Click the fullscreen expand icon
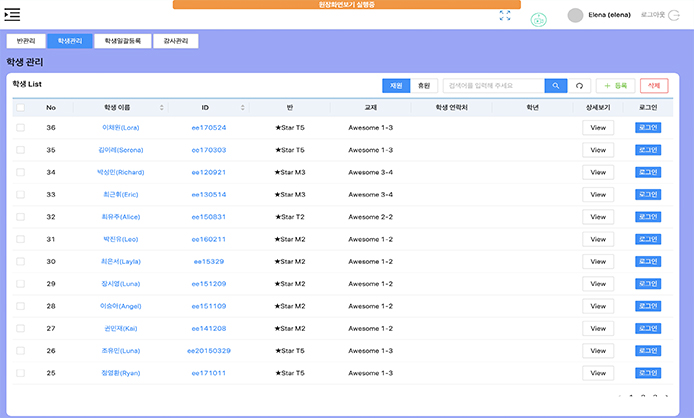The image size is (694, 418). coord(505,15)
